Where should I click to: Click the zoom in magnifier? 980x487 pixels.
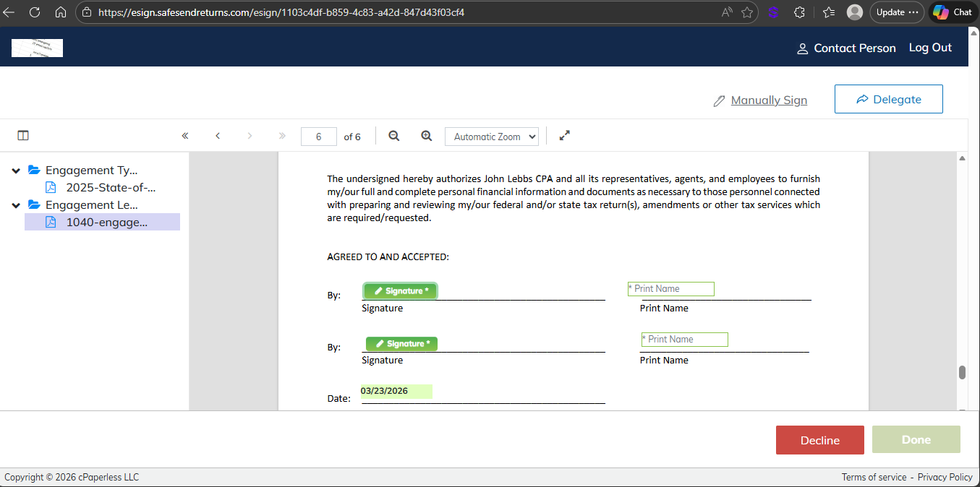(427, 136)
